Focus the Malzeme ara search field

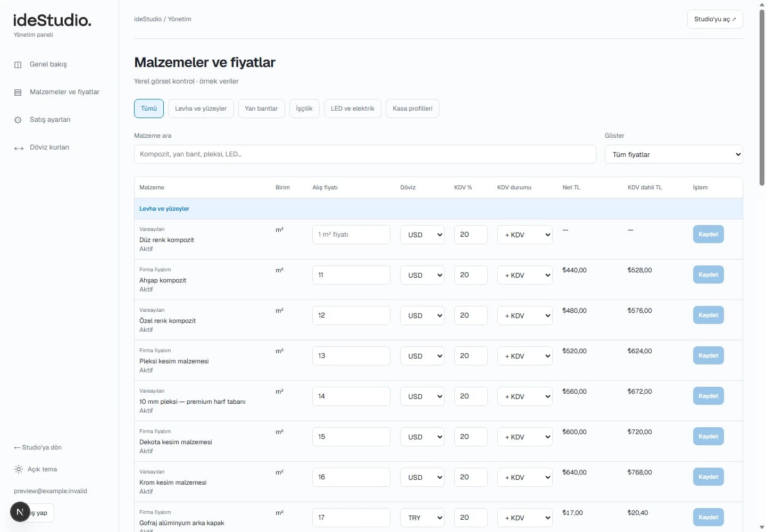point(365,154)
